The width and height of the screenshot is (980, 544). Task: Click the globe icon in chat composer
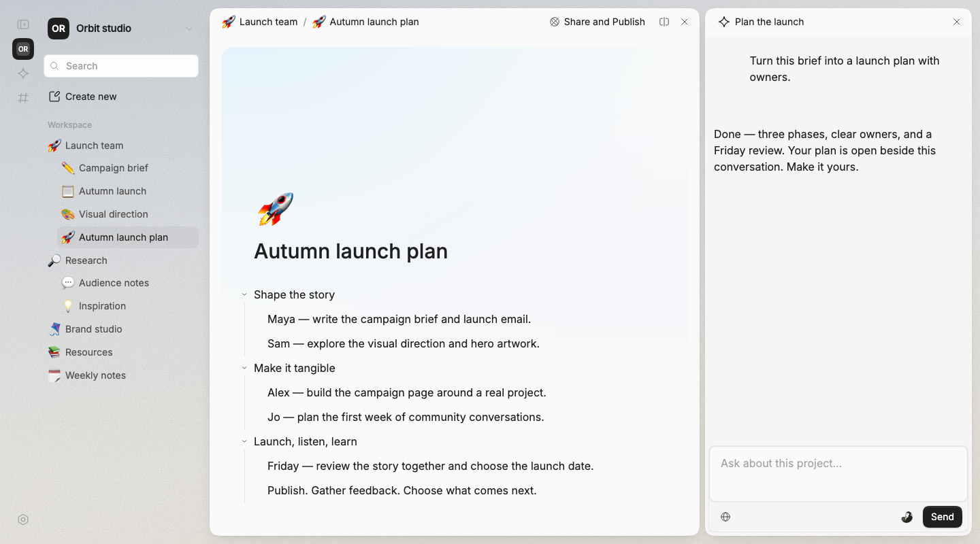click(x=725, y=517)
